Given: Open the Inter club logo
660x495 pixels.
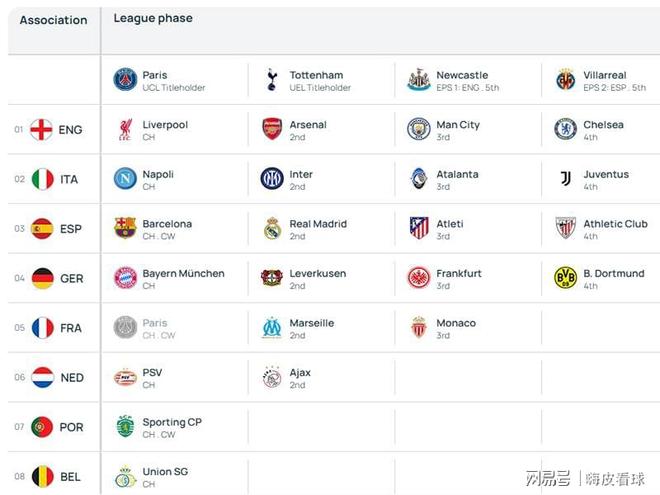Looking at the screenshot, I should click(x=272, y=178).
